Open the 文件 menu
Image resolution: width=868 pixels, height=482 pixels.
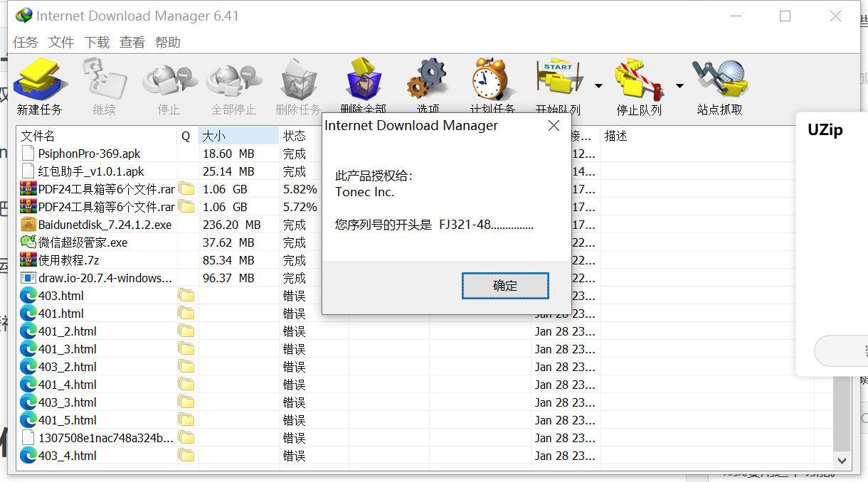pos(61,43)
